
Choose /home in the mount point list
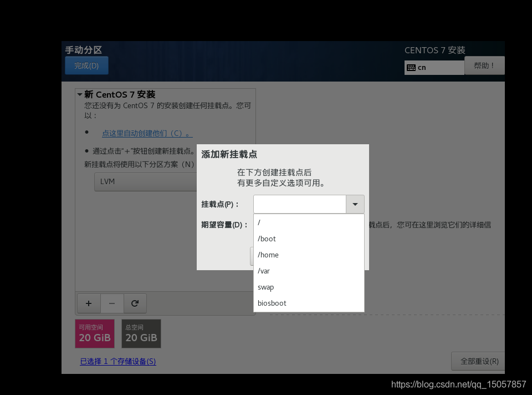click(x=309, y=255)
